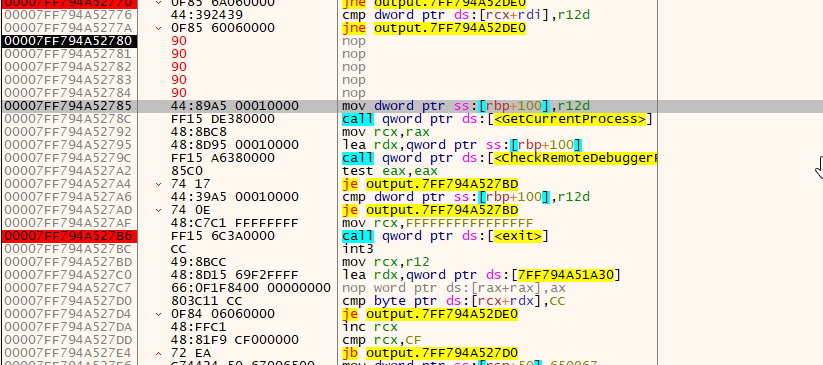Select address 00007FF794A527BC

68,249
